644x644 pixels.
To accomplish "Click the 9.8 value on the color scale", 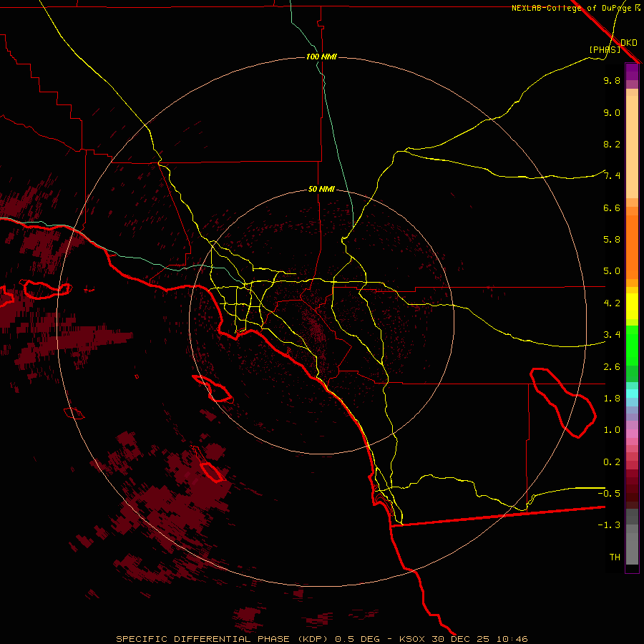I will click(612, 80).
